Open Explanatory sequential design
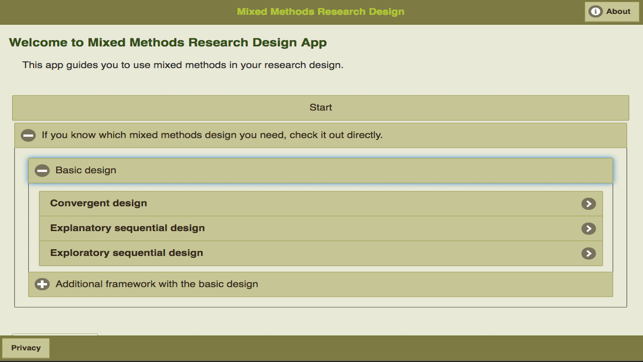The width and height of the screenshot is (643, 362). pyautogui.click(x=321, y=228)
